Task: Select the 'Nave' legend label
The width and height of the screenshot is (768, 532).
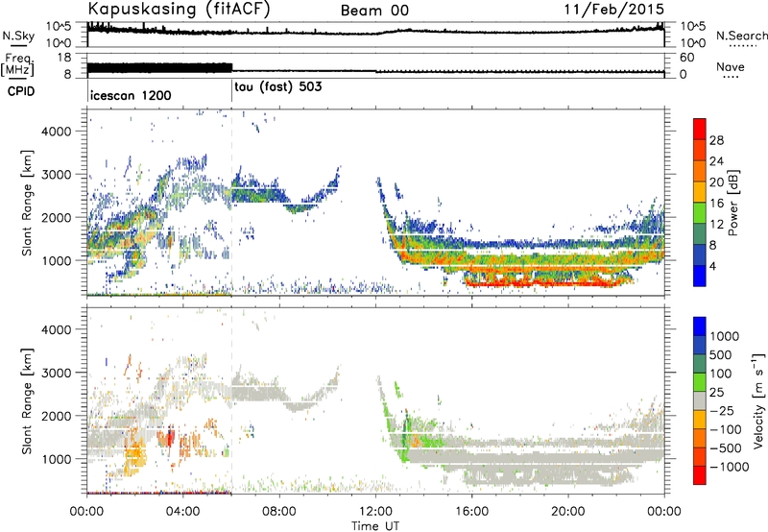Action: (731, 66)
